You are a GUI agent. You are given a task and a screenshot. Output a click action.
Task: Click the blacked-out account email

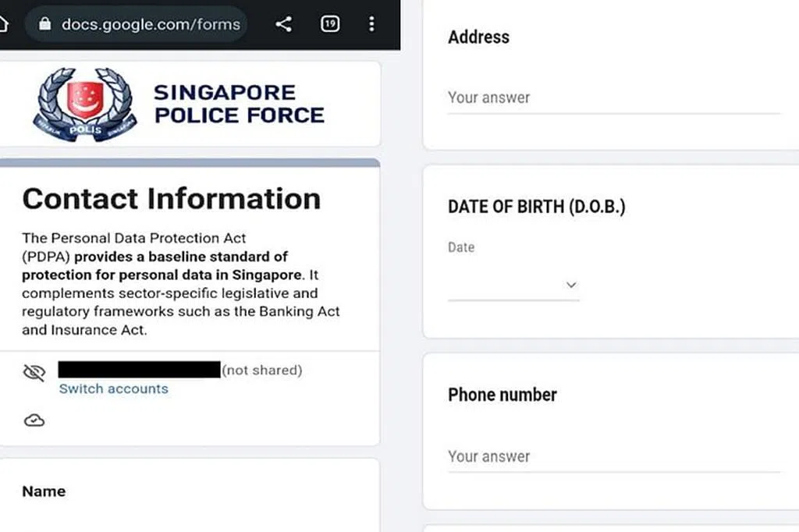(x=140, y=370)
